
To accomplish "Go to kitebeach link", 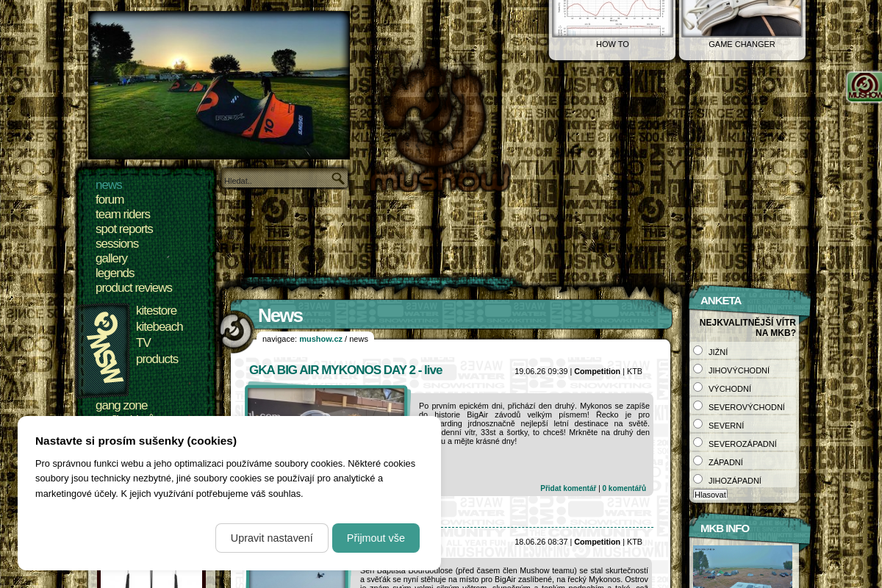I will pos(159,327).
